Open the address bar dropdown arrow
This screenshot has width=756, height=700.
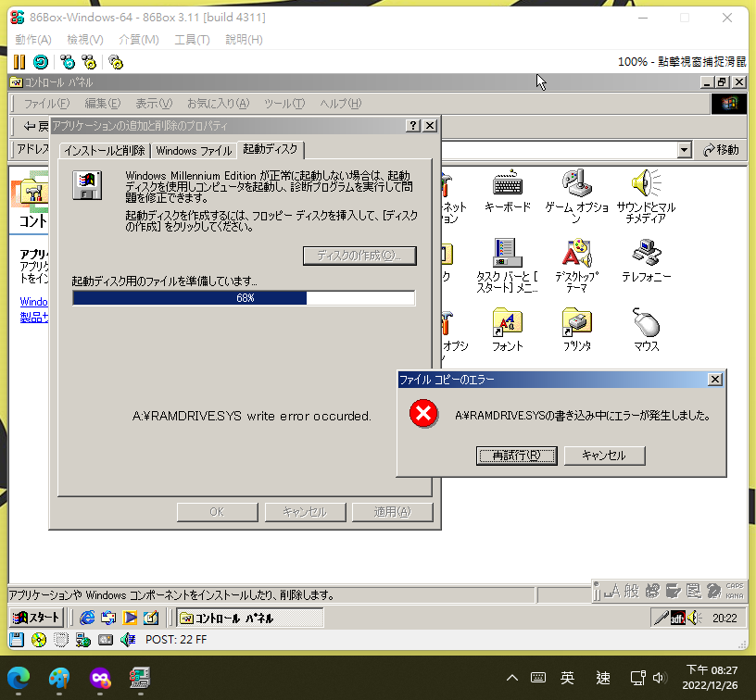coord(685,149)
